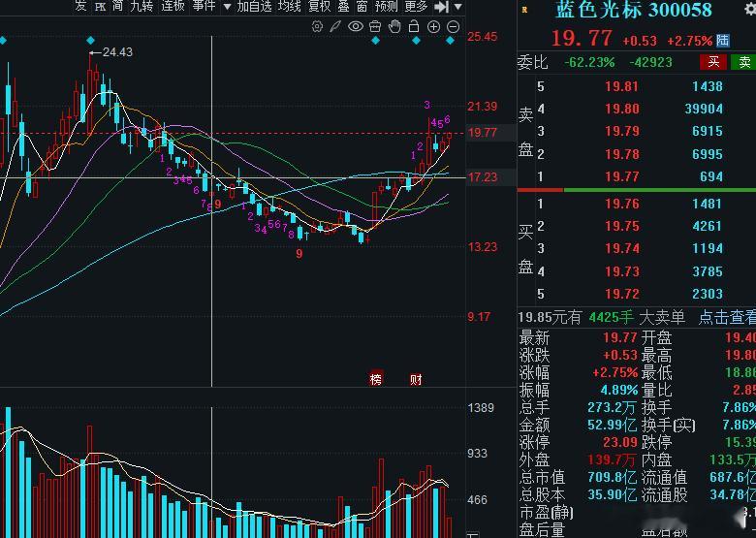756x538 pixels.
Task: Toggle the 连板 indicator
Action: point(173,6)
